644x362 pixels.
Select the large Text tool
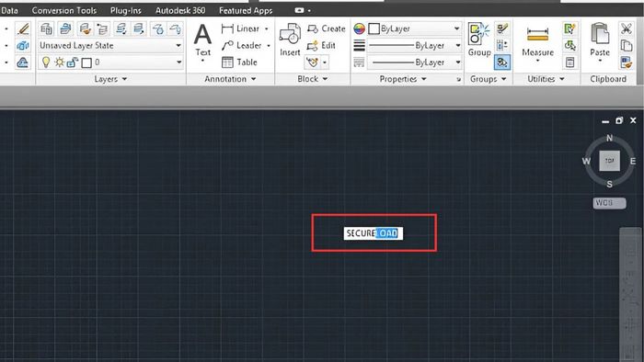[x=203, y=40]
